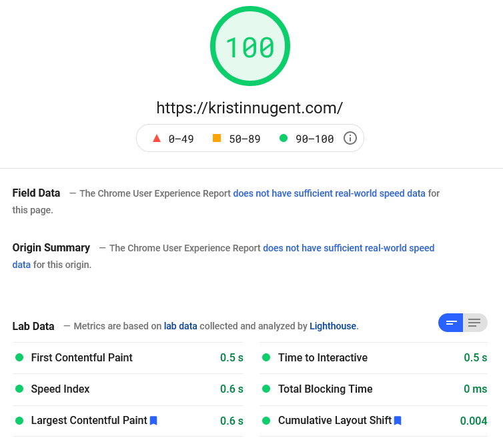This screenshot has height=448, width=503.
Task: Click the performance score 100 gauge
Action: click(x=250, y=47)
